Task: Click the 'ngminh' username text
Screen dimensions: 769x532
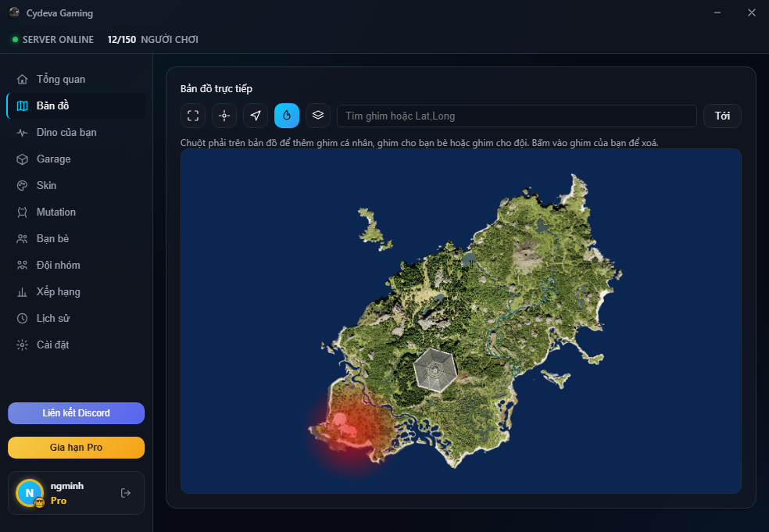Action: [x=67, y=486]
